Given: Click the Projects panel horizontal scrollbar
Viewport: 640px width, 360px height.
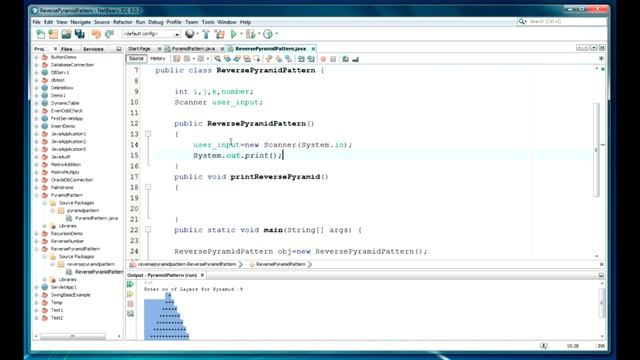Looking at the screenshot, I should click(73, 336).
